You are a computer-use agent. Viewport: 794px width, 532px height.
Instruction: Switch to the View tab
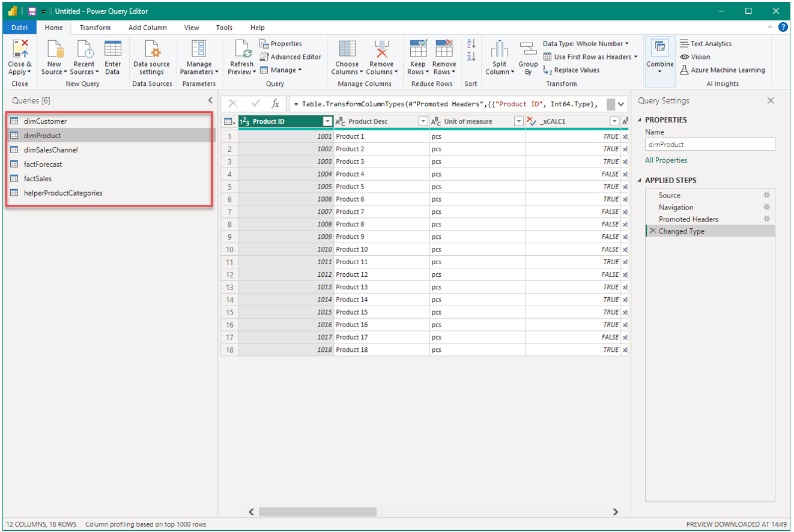pos(192,28)
